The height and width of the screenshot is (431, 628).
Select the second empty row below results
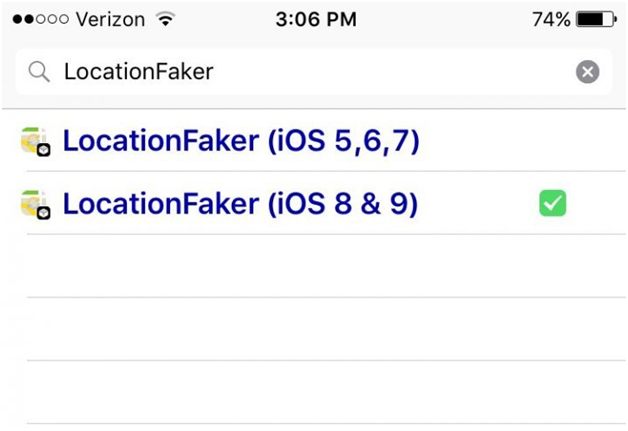[320, 329]
